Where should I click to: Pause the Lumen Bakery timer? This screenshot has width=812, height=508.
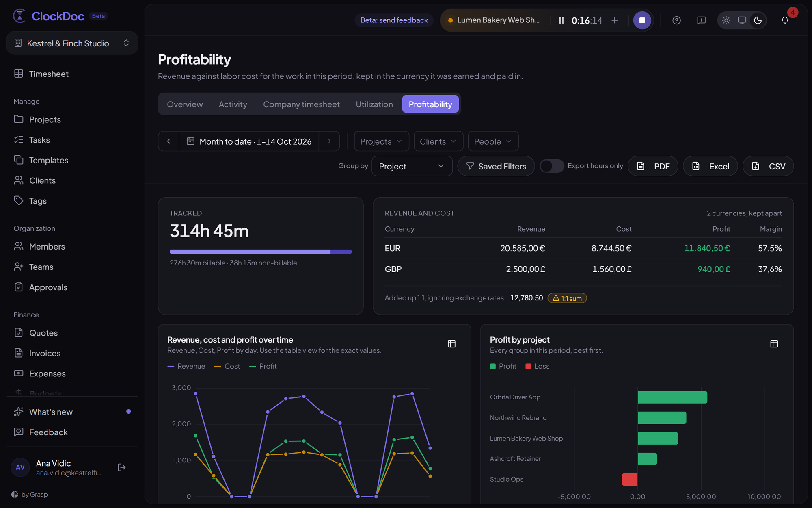[561, 20]
